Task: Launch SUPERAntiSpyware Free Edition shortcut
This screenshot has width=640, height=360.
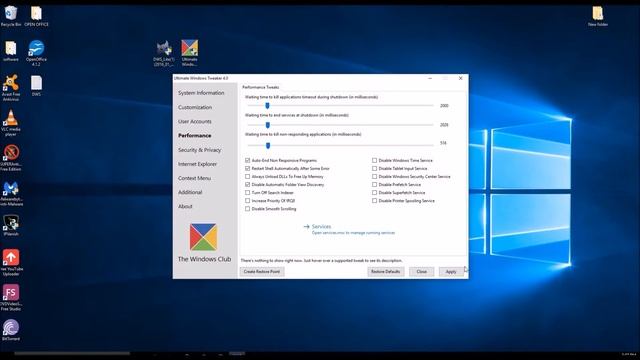Action: coord(11,158)
